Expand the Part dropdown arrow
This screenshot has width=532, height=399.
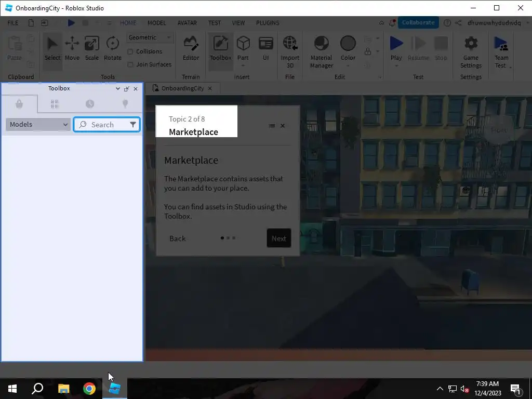tap(243, 66)
